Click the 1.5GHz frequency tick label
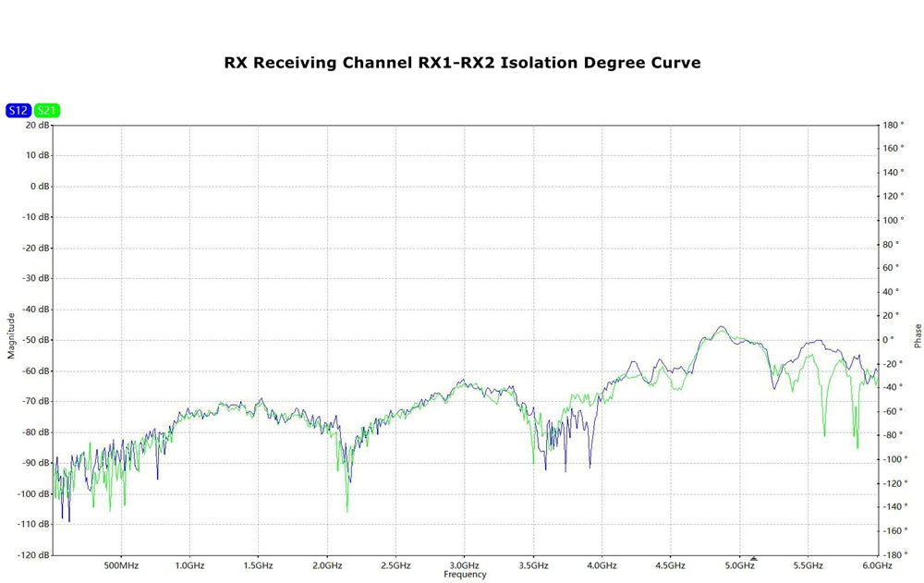924x583 pixels. [x=258, y=565]
